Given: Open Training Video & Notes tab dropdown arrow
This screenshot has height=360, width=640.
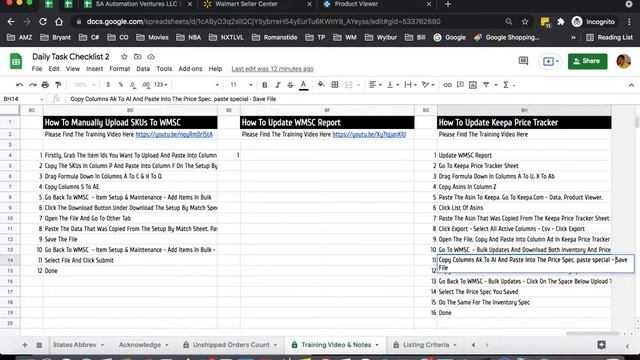Looking at the screenshot, I should (377, 345).
